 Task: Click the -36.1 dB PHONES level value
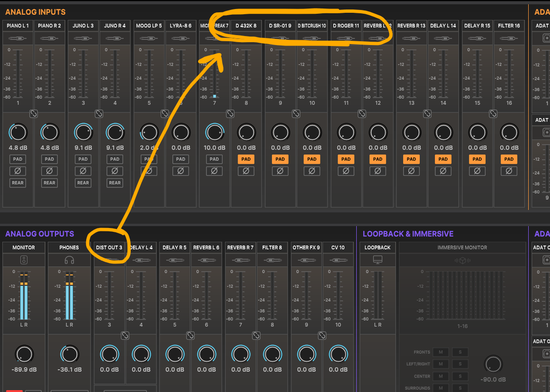pos(70,369)
